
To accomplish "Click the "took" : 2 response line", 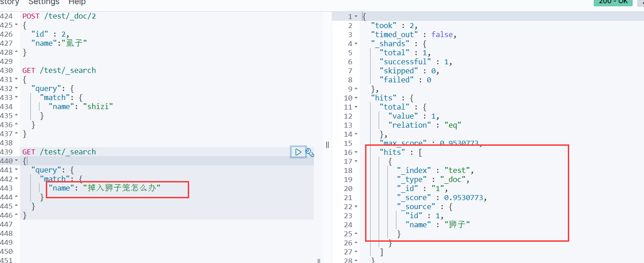I will [394, 25].
